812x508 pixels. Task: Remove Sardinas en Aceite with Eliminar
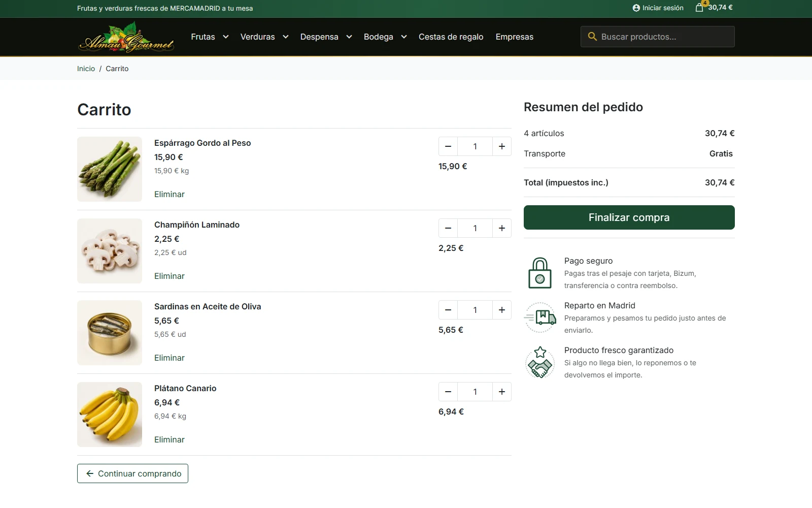tap(170, 358)
